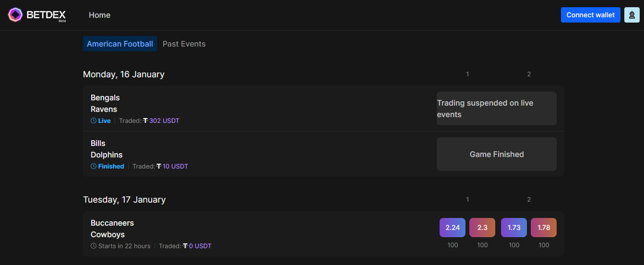Select the 2.24 odds for Buccaneers
Image resolution: width=644 pixels, height=265 pixels.
[x=453, y=228]
